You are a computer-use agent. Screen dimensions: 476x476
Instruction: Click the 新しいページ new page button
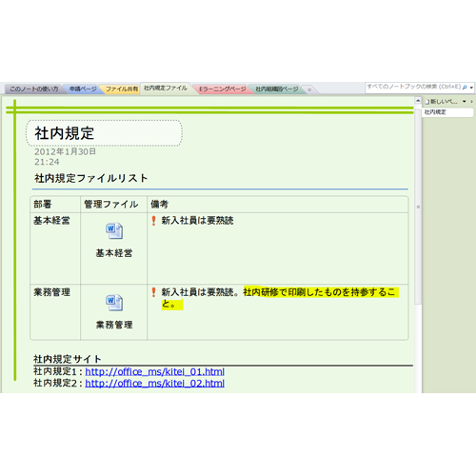tap(442, 102)
